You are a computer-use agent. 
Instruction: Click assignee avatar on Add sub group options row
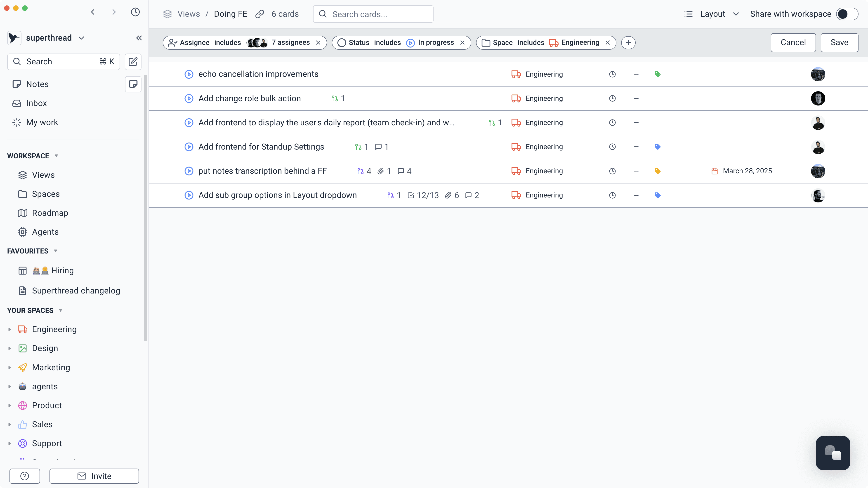click(818, 195)
